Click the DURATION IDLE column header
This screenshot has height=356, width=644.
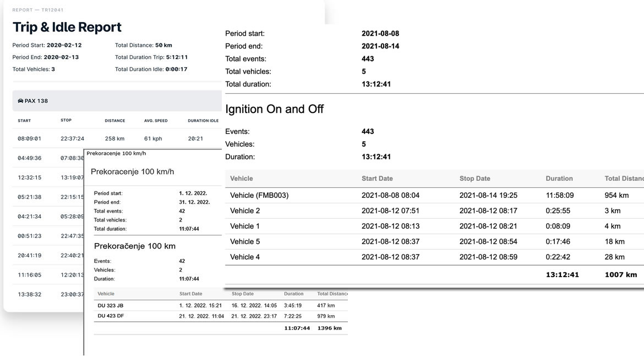pos(203,121)
